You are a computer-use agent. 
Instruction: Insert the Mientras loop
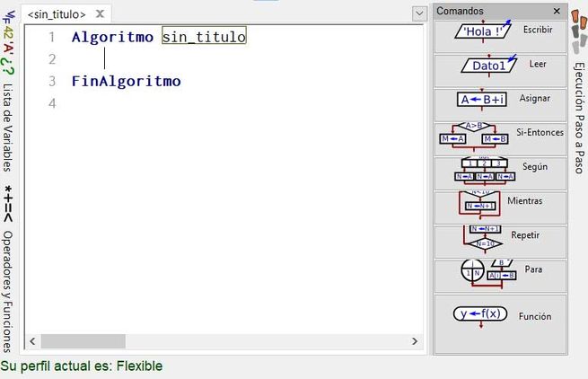tap(500, 207)
